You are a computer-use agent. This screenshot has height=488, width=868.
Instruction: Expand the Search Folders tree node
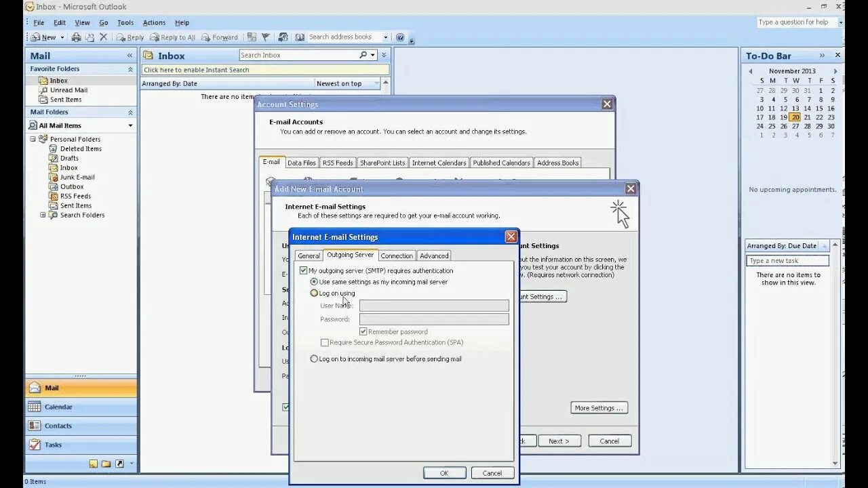pyautogui.click(x=43, y=215)
